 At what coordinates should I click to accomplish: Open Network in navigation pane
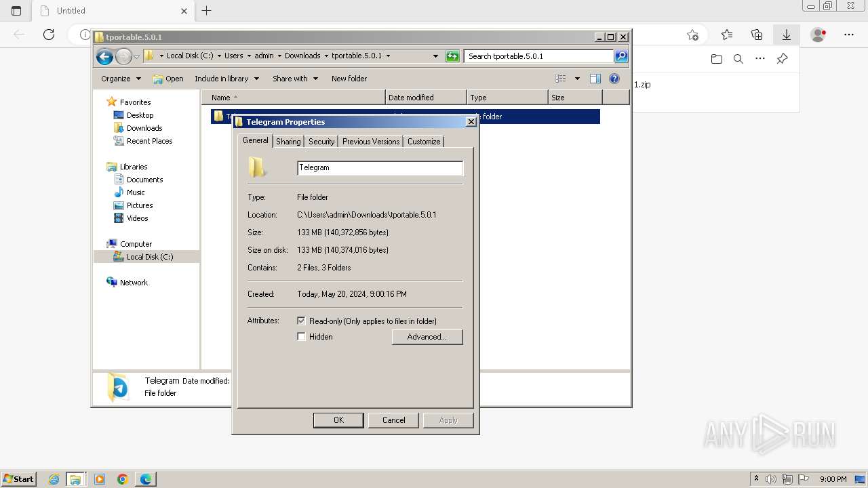point(134,283)
